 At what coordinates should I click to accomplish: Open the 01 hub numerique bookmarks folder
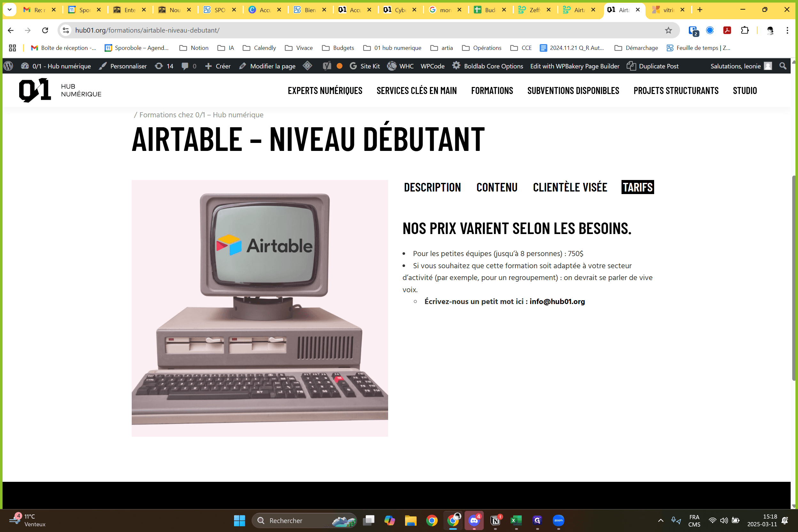392,48
